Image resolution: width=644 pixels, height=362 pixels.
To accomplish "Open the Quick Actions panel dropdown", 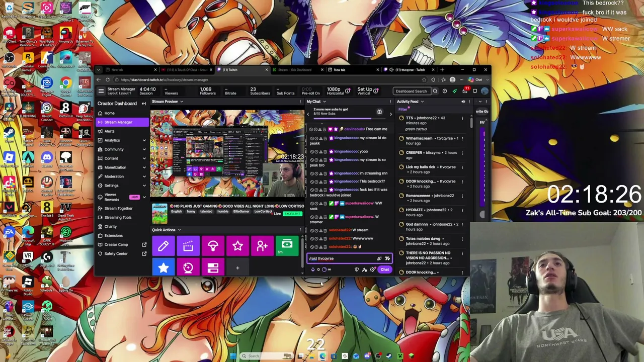I will click(179, 230).
